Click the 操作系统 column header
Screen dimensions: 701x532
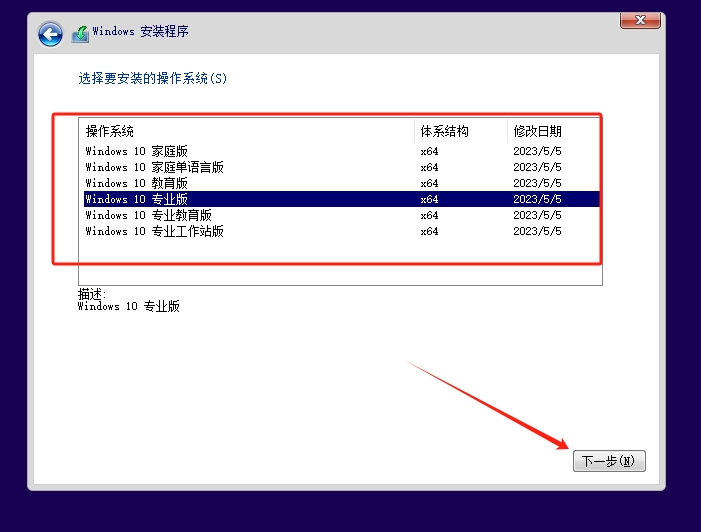tap(247, 131)
